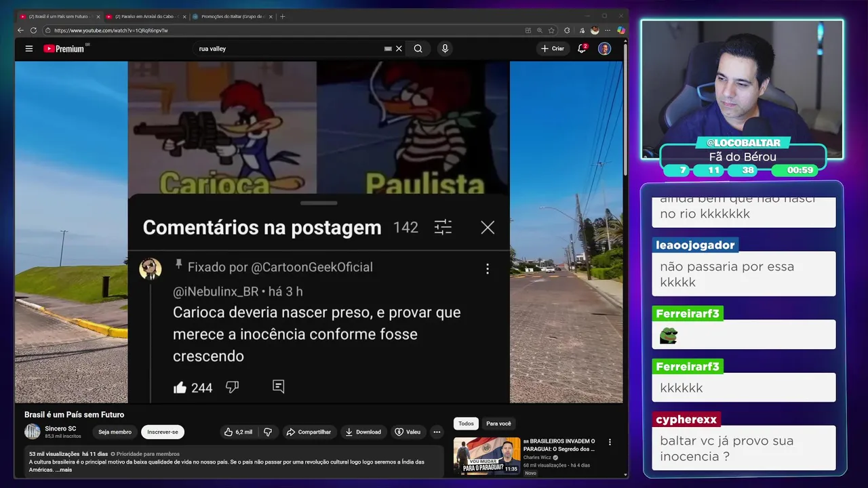Screen dimensions: 868x488
Task: Click '53 mil visualizações' view count text
Action: click(54, 454)
